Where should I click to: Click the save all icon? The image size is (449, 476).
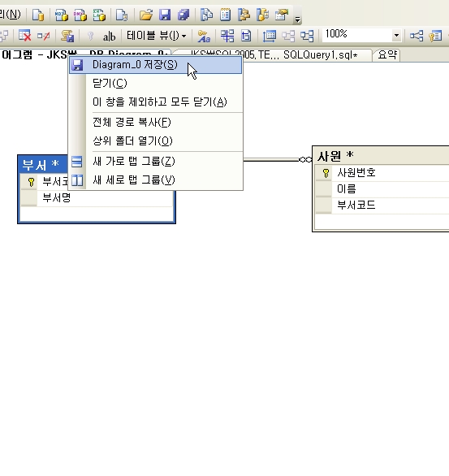183,15
